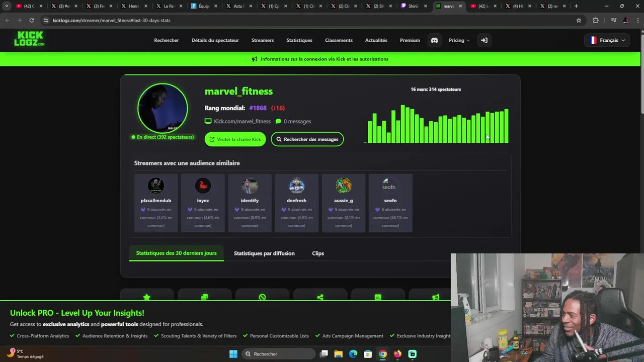Click the browser address bar URL
The width and height of the screenshot is (644, 362).
[x=111, y=20]
